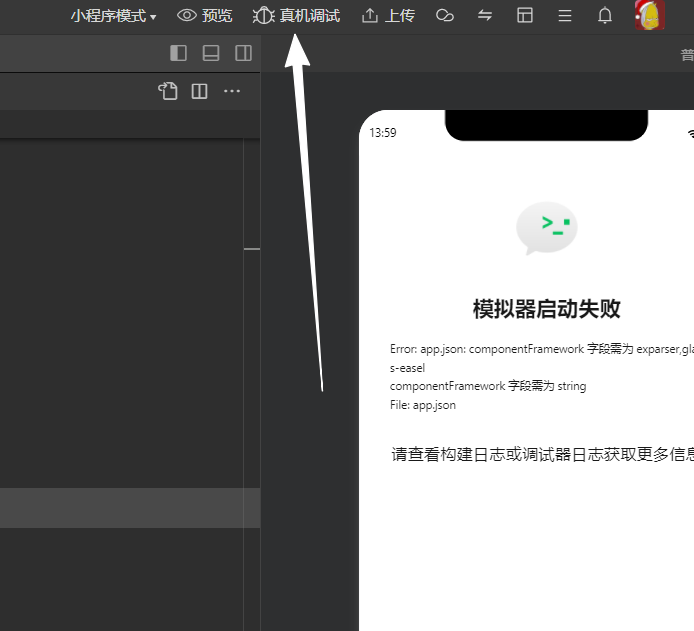Click the 预览 preview button

[204, 16]
